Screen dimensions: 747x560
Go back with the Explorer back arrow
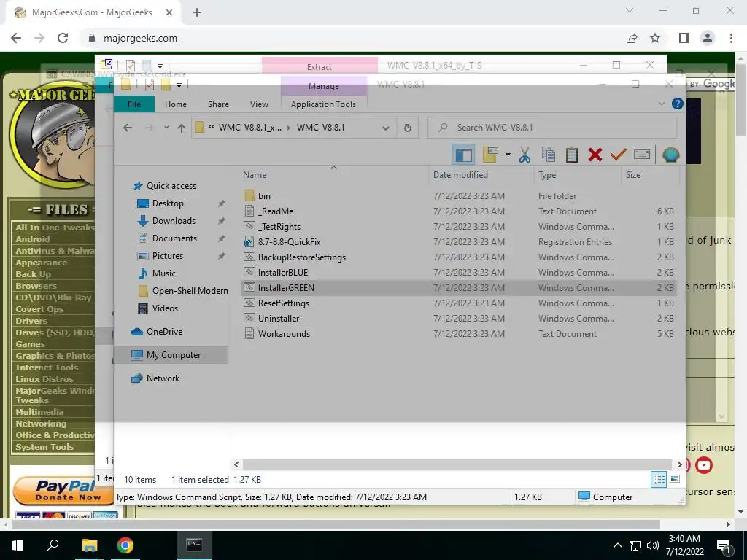tap(127, 128)
